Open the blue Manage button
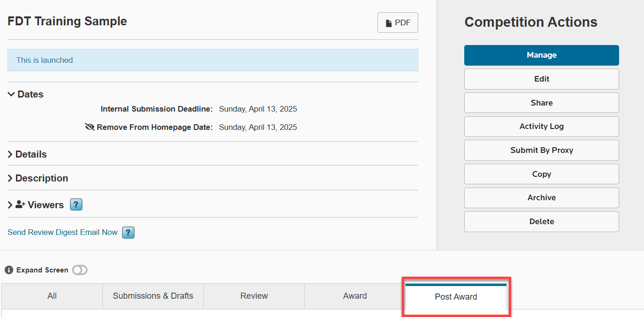The image size is (644, 317). [541, 55]
